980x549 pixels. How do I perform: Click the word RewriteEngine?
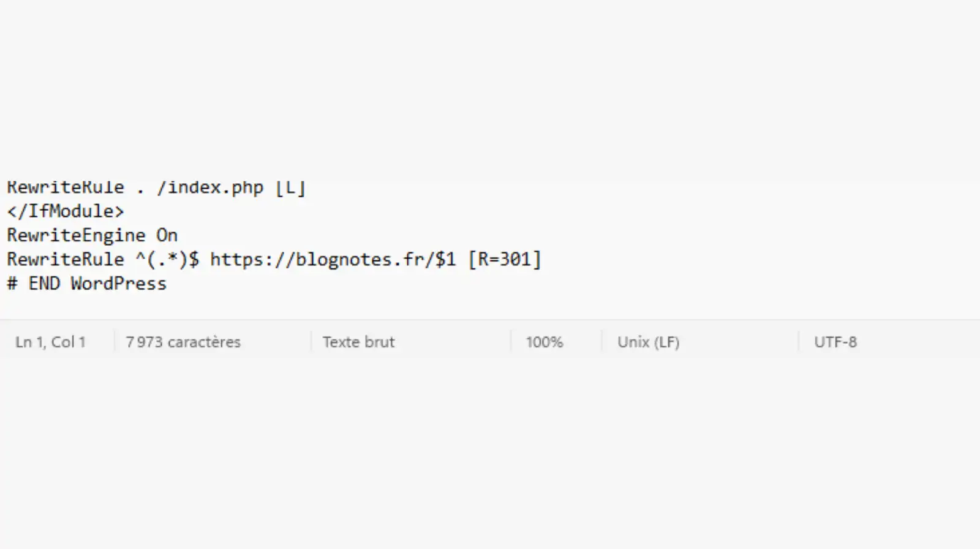pyautogui.click(x=76, y=236)
